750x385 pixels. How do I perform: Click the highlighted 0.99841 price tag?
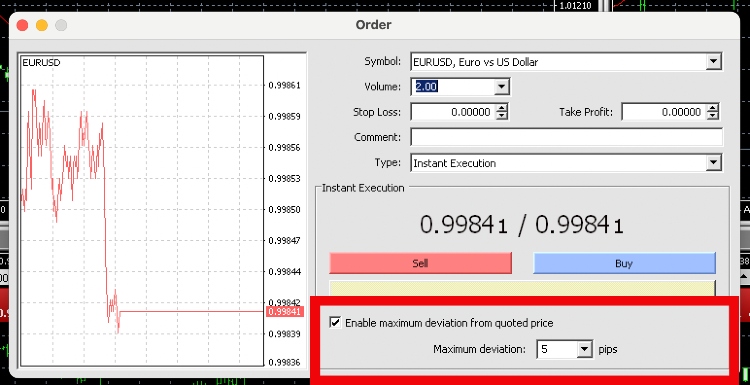(285, 312)
